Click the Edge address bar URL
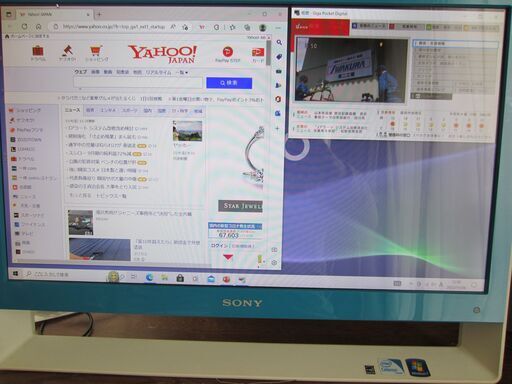The image size is (512, 384). (x=114, y=26)
